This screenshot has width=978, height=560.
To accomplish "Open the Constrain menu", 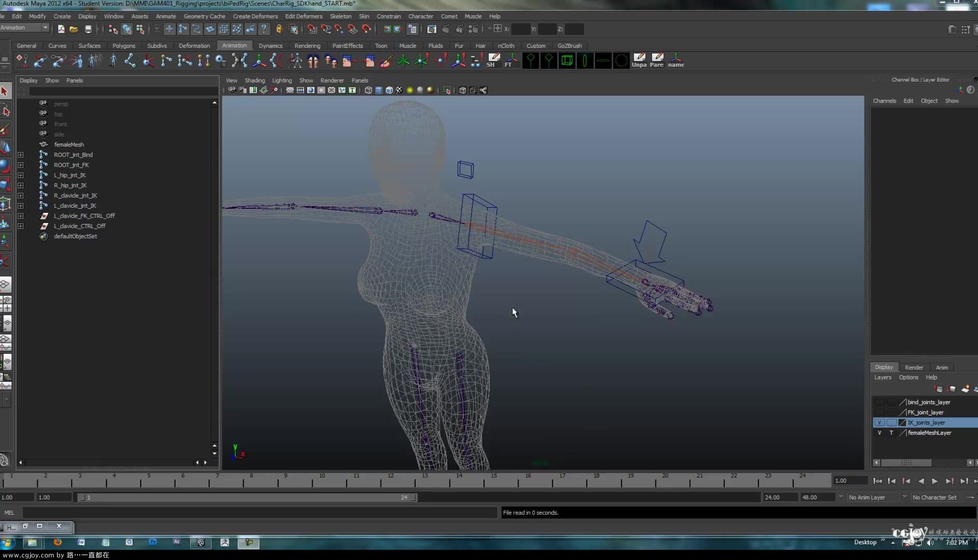I will pyautogui.click(x=389, y=16).
